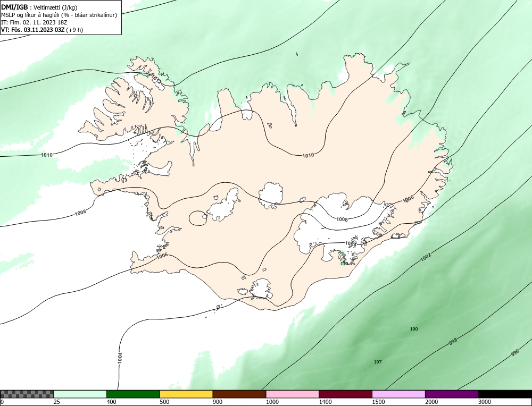The image size is (532, 406).
Task: Select the pink 1000–1400 legend swatch
Action: [293, 394]
